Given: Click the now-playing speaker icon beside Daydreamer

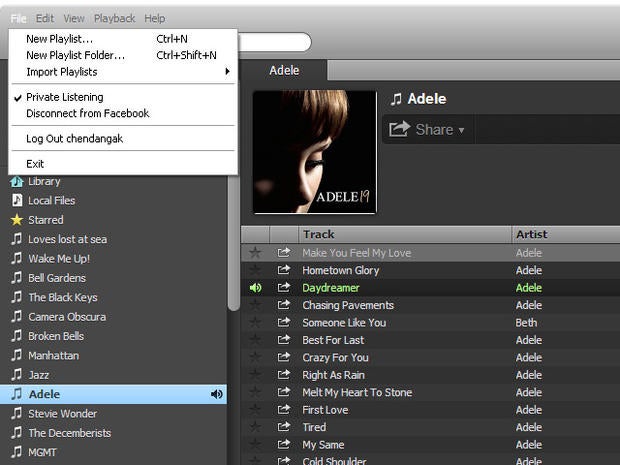Looking at the screenshot, I should 255,287.
